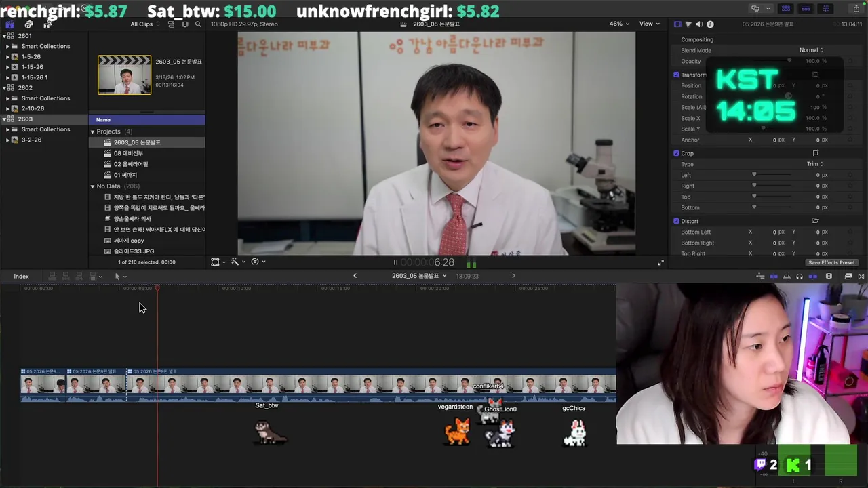Open the viewer zoom 46% dropdown
This screenshot has width=868, height=488.
(618, 24)
